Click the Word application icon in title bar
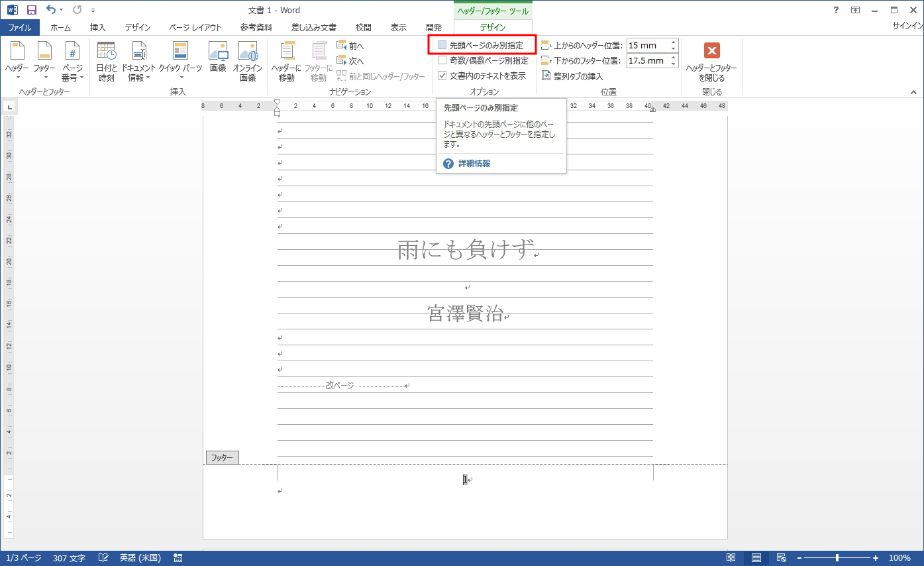The image size is (924, 566). (12, 10)
